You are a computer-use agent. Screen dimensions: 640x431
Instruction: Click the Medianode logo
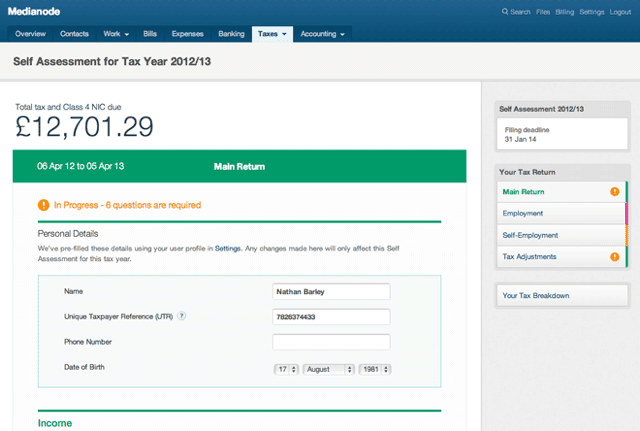[x=40, y=12]
